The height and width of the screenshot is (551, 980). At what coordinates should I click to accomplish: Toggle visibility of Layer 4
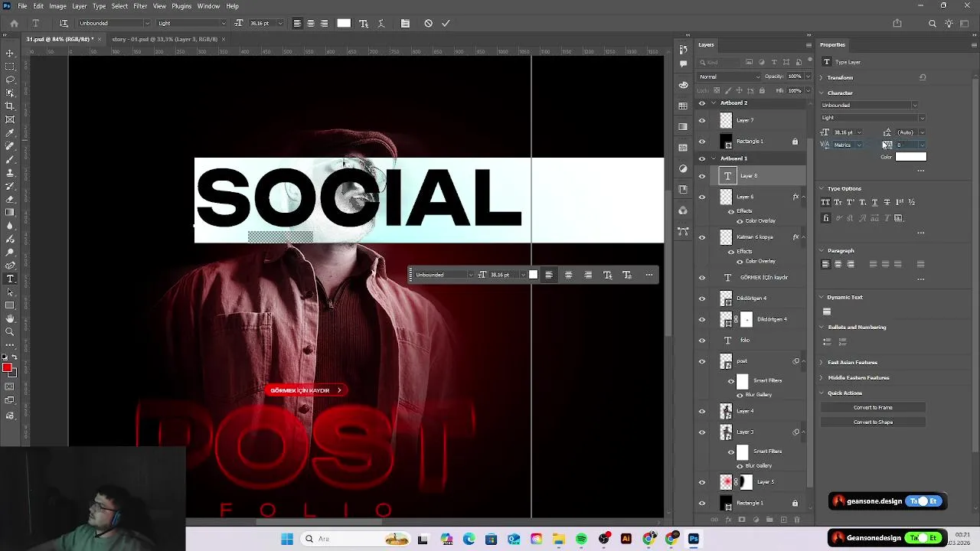pos(702,411)
